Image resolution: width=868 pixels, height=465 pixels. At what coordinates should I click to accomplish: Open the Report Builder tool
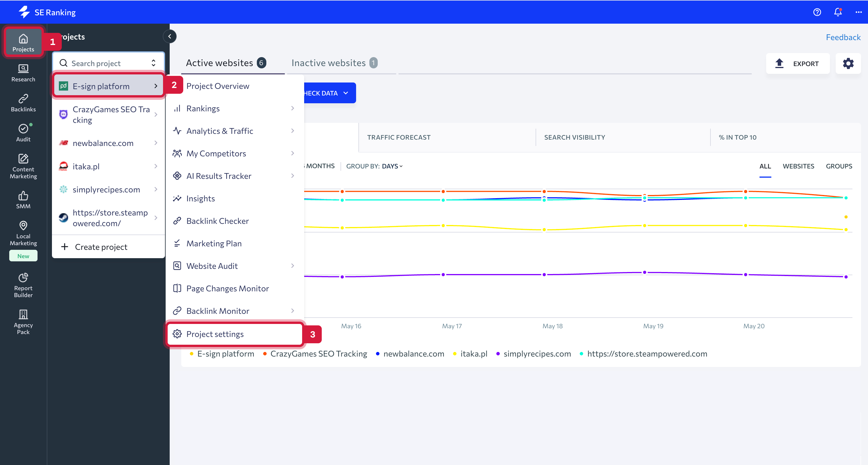pyautogui.click(x=23, y=285)
